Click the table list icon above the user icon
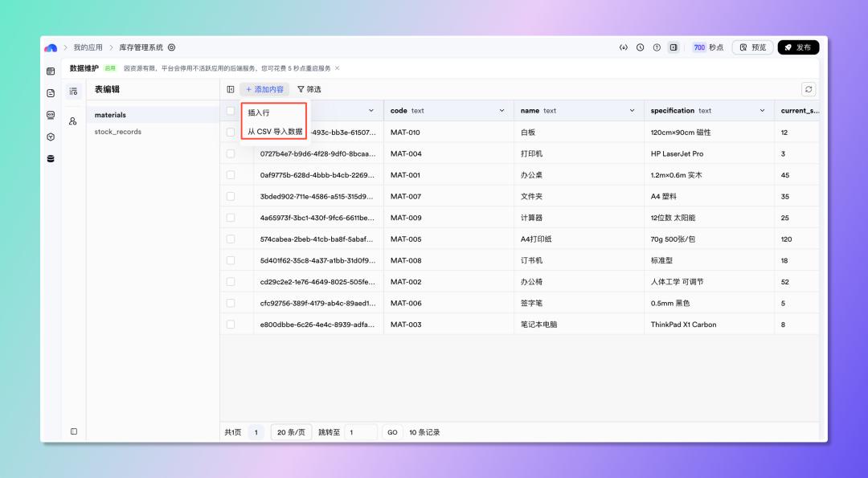This screenshot has width=868, height=478. tap(73, 91)
